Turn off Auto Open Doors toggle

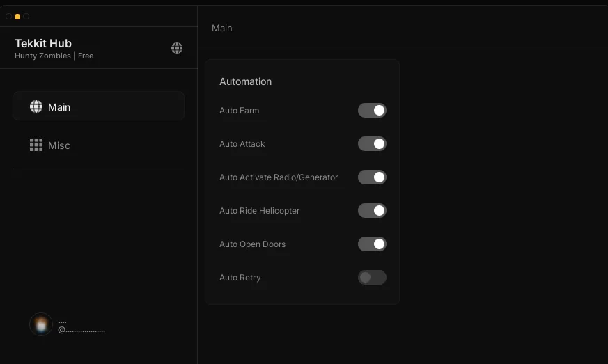[372, 244]
